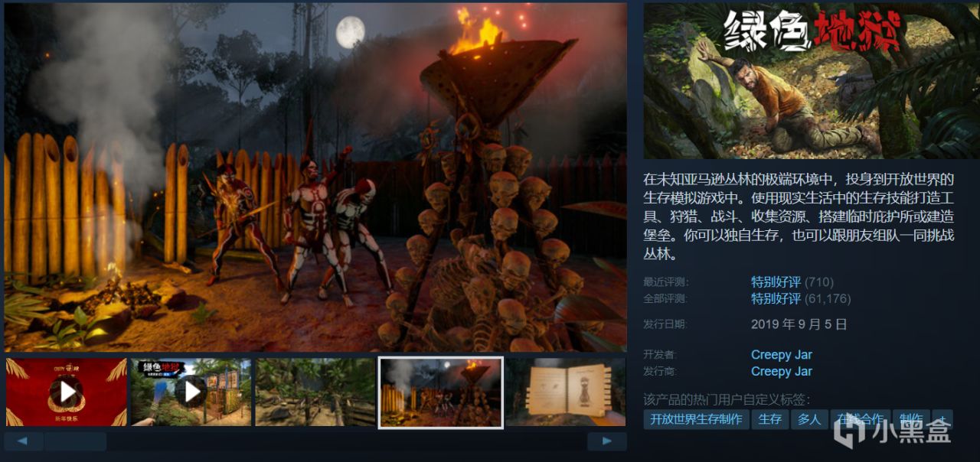The width and height of the screenshot is (980, 462).
Task: Play the second trailer thumbnail with 绿色地狱 logo
Action: [x=191, y=392]
